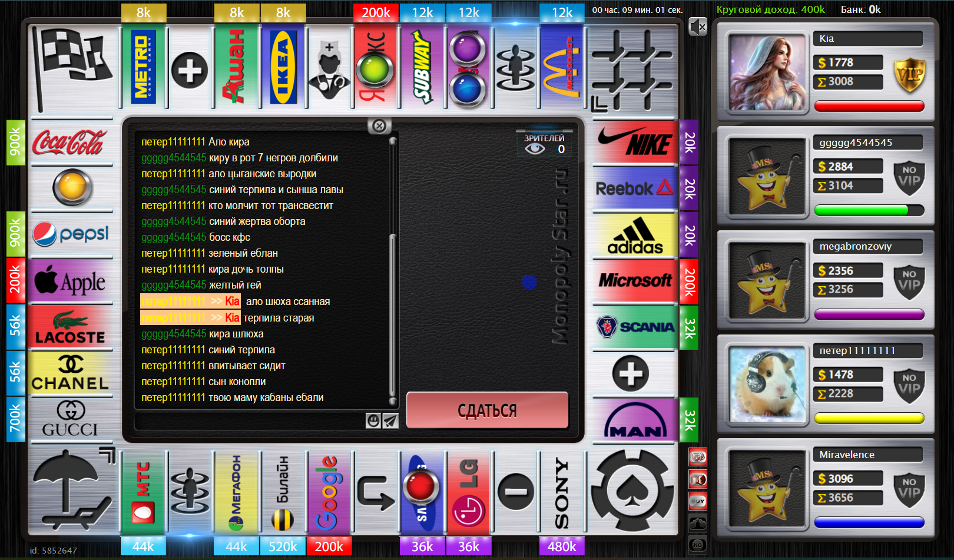The image size is (954, 560).
Task: Click in the chat message input field
Action: point(250,420)
